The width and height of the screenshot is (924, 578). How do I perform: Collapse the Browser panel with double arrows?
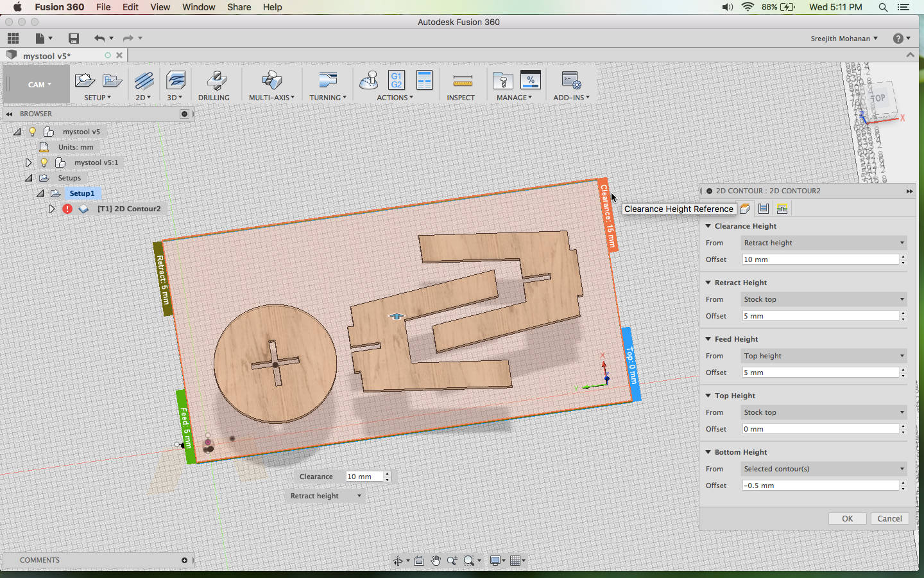click(9, 114)
